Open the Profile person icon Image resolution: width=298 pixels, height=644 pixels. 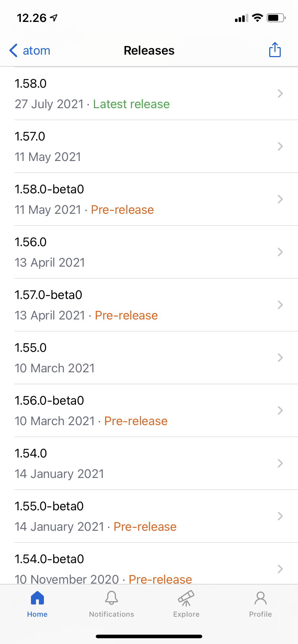(260, 598)
